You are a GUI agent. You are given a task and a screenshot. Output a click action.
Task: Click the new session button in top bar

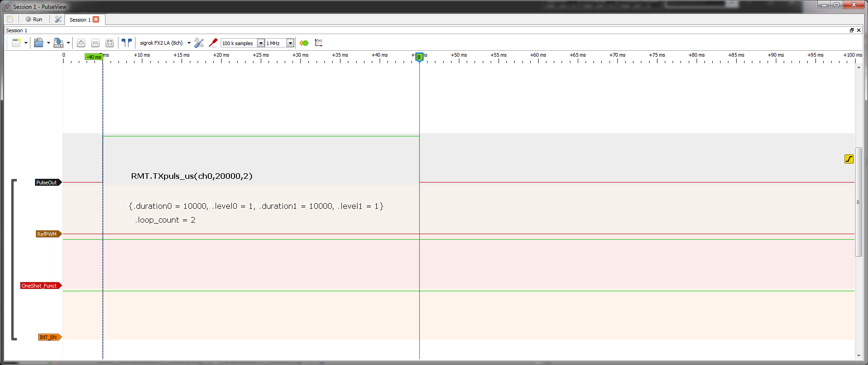point(10,19)
